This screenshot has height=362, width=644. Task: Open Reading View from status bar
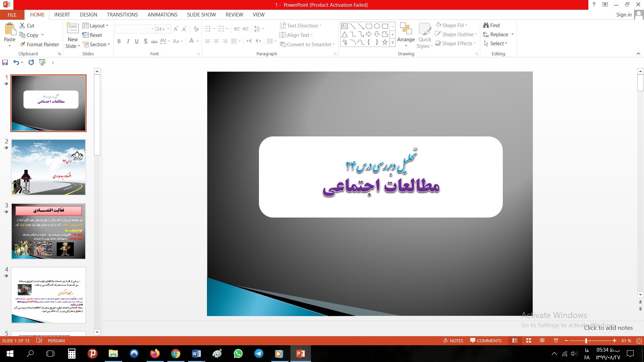(x=542, y=341)
